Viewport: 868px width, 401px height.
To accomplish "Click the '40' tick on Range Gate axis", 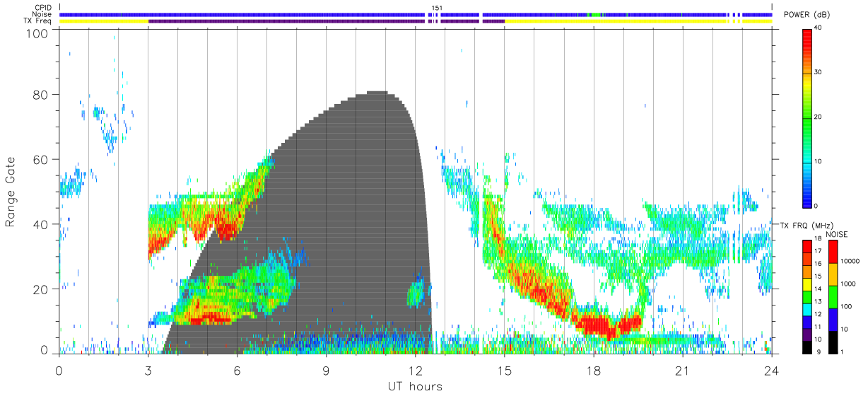I will pos(41,225).
